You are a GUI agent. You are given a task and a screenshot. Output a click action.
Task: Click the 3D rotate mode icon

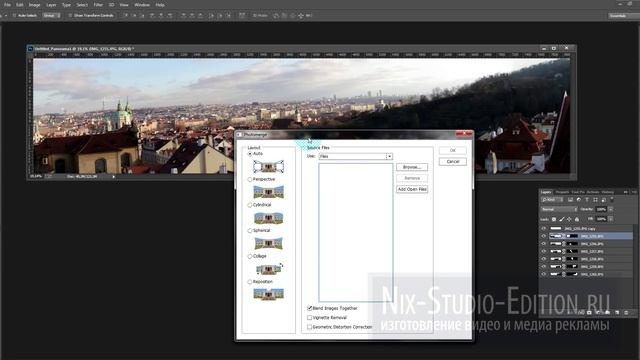[276, 16]
